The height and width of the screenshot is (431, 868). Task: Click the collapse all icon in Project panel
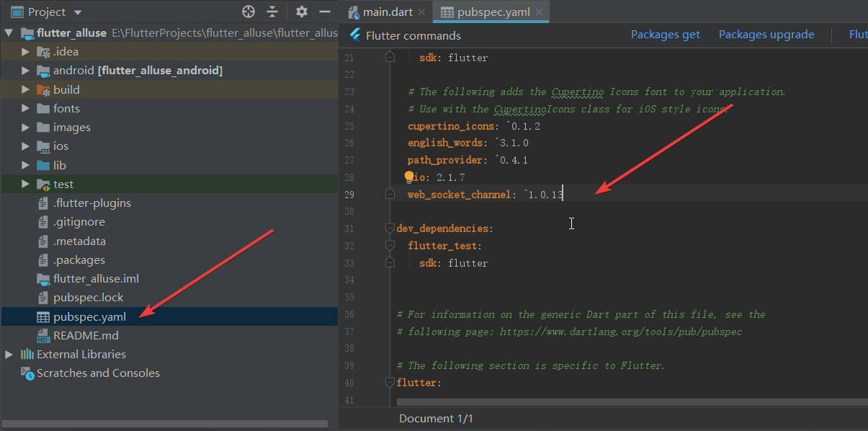pyautogui.click(x=272, y=12)
